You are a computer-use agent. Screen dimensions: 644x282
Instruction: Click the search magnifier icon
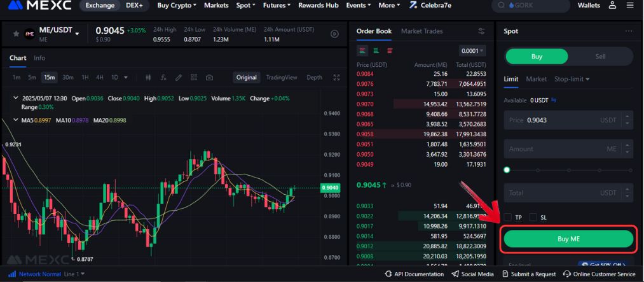point(501,5)
